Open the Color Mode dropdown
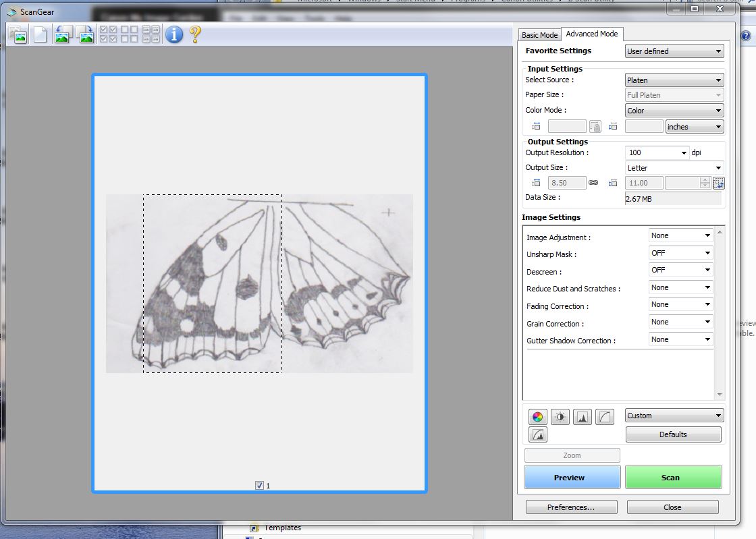The image size is (756, 539). 674,111
